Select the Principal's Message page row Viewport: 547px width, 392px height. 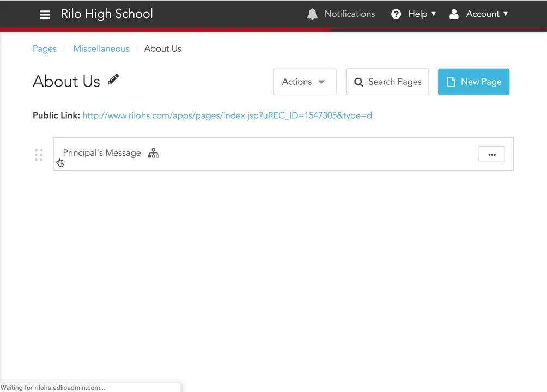click(101, 153)
